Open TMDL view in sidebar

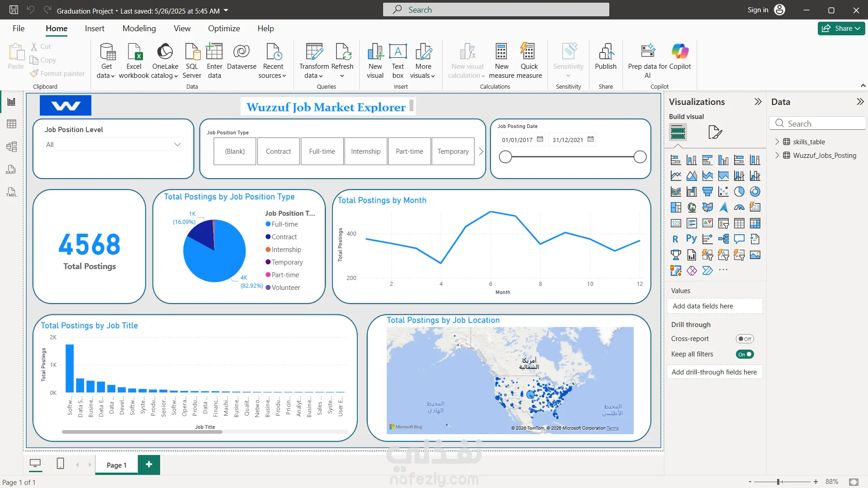coord(11,192)
